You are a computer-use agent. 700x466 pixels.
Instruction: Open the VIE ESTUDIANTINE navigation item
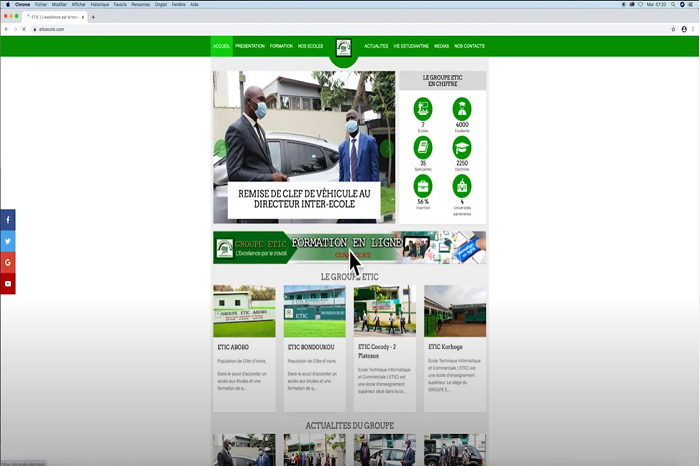click(411, 46)
